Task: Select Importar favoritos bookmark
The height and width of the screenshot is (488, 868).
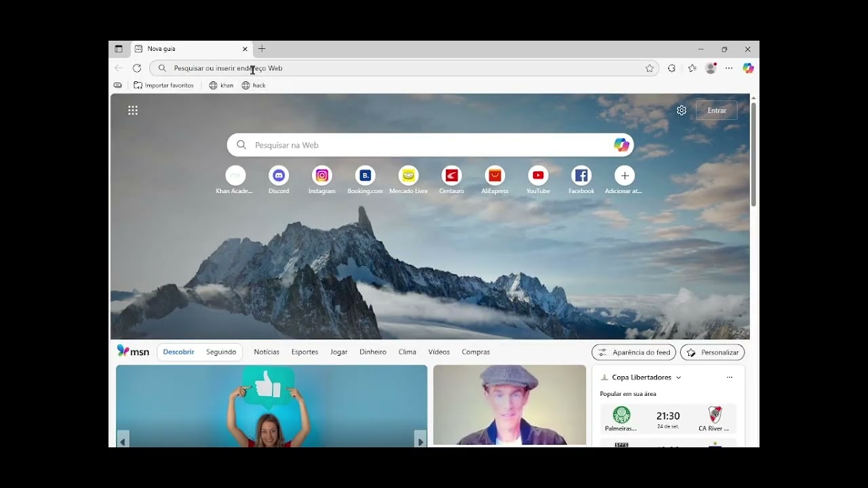Action: pos(163,85)
